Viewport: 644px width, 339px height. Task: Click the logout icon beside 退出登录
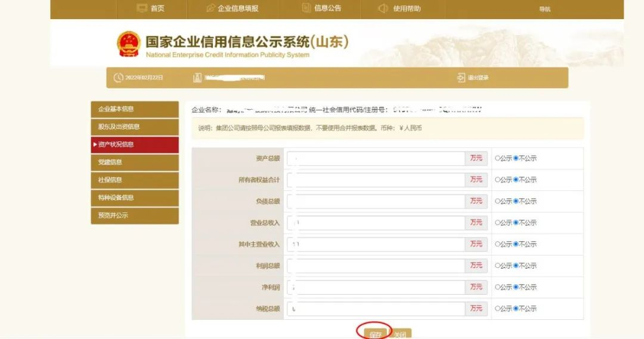click(461, 78)
